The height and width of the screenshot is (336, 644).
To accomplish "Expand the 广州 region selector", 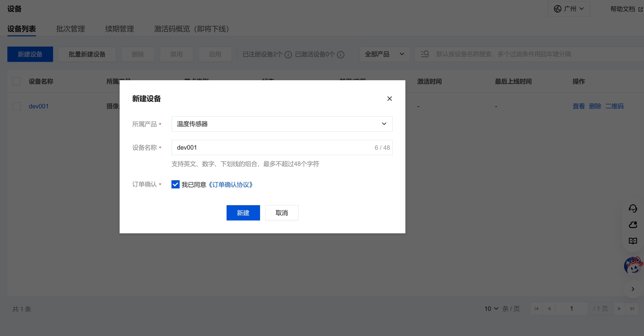I will pos(569,9).
